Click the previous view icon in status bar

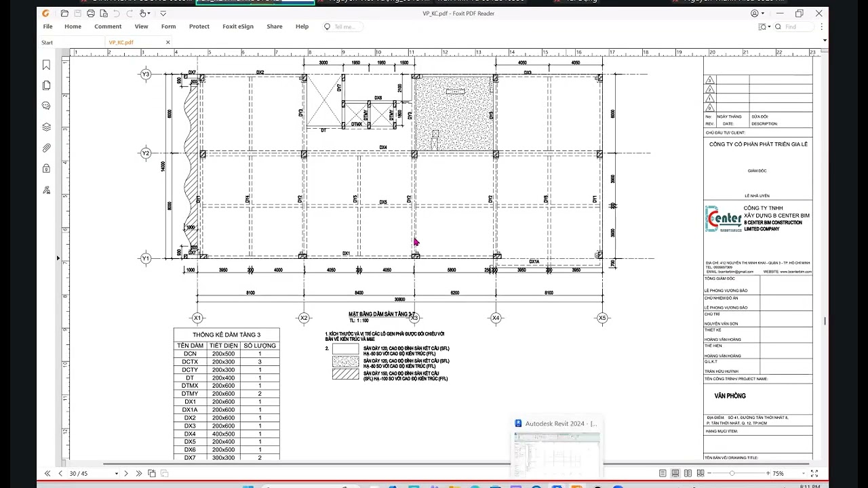[152, 473]
